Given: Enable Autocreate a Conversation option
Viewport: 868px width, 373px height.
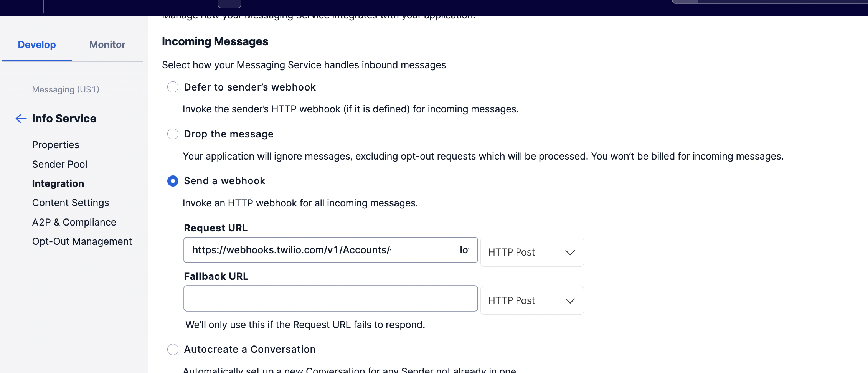Looking at the screenshot, I should [173, 349].
